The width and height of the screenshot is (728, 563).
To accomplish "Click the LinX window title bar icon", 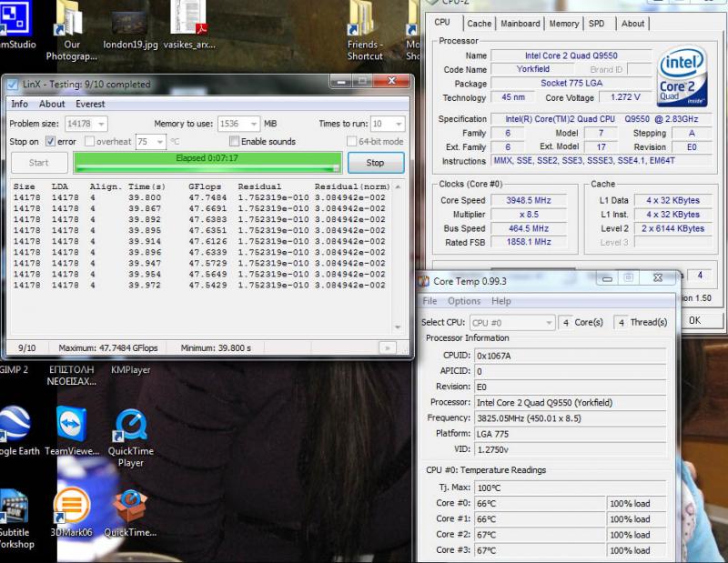I will [x=13, y=85].
